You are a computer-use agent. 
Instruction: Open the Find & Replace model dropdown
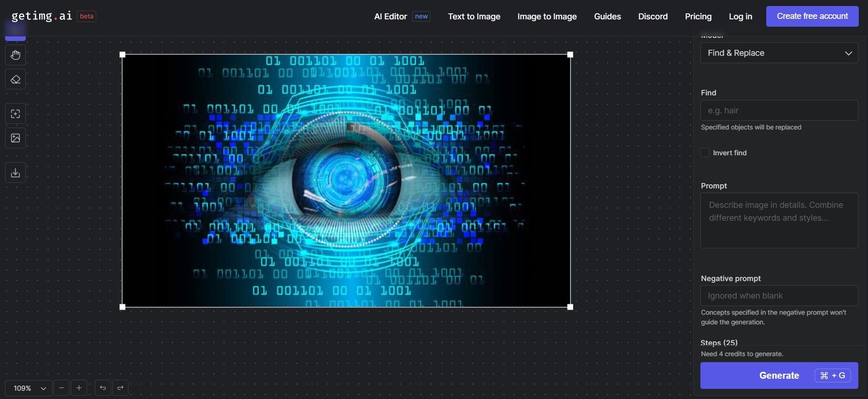(779, 53)
